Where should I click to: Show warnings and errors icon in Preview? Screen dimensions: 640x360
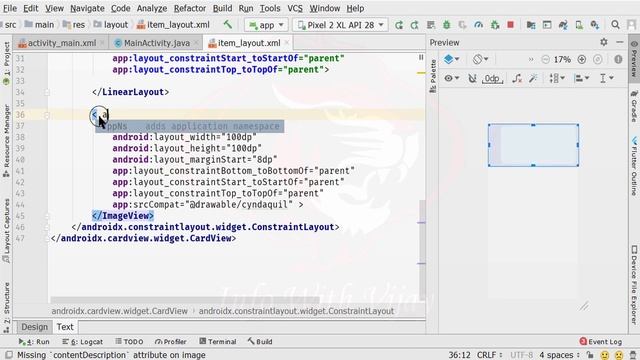[x=618, y=60]
